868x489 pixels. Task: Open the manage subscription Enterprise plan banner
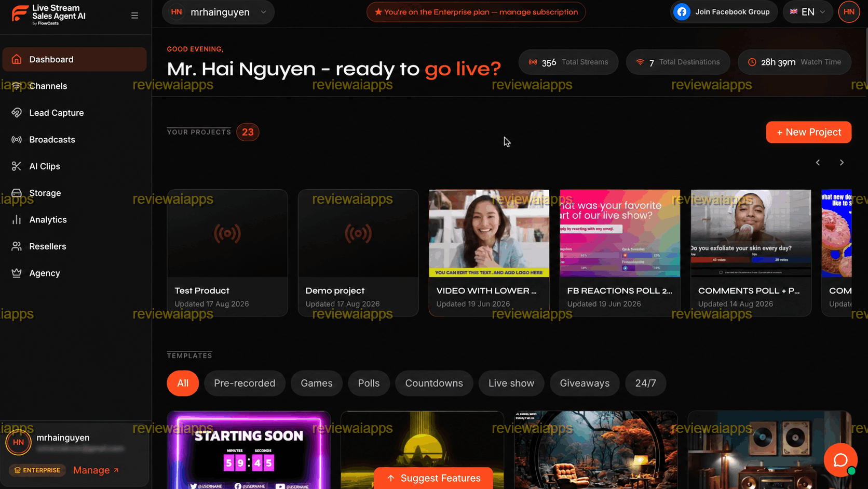click(x=476, y=12)
